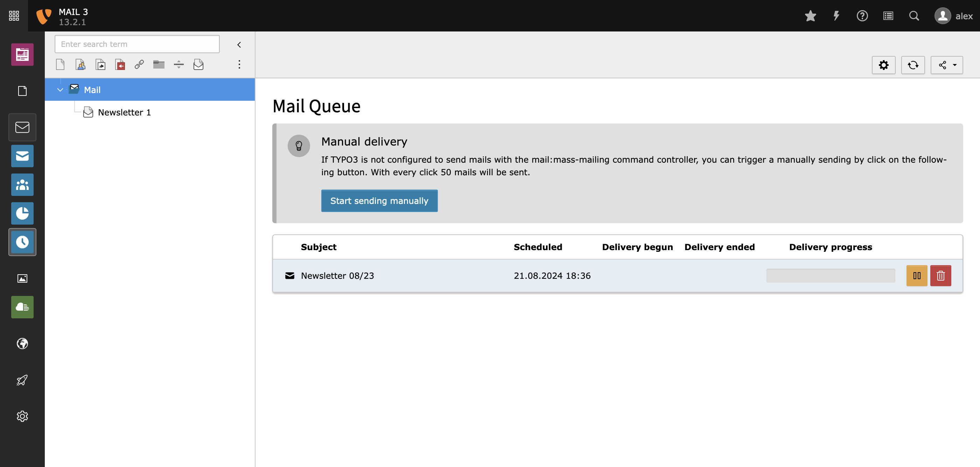Click the Newsletter 08/23 delivery progress bar
Screen dimensions: 980x467
pyautogui.click(x=831, y=276)
